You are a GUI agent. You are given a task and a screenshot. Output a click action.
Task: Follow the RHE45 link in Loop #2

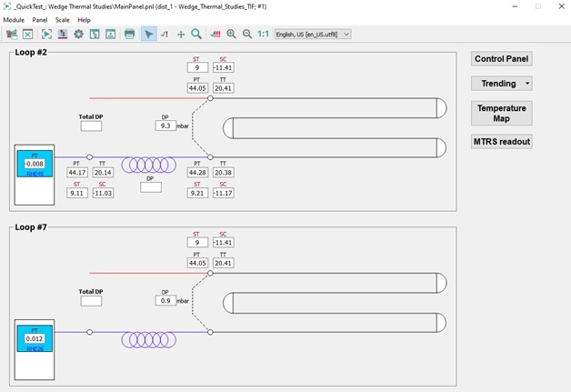(35, 174)
